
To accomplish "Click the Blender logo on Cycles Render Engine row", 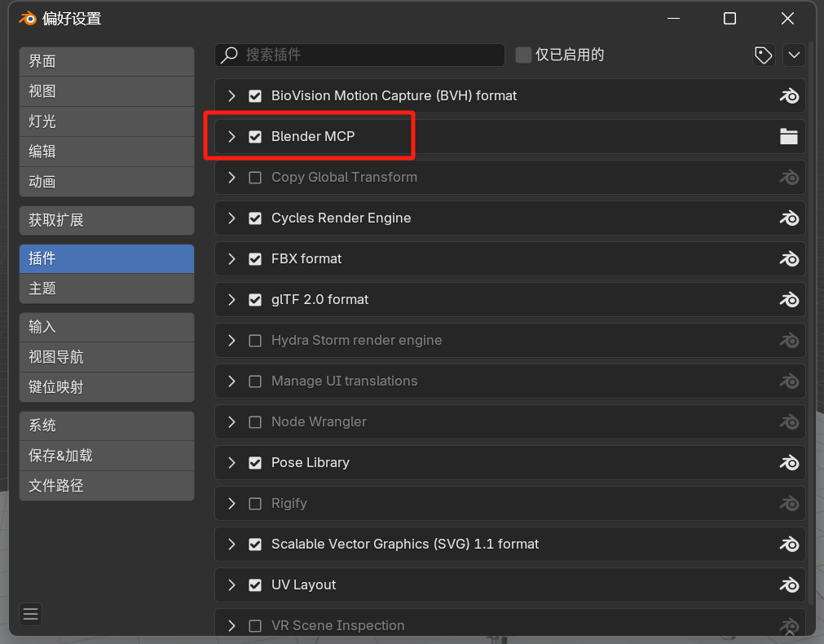I will [x=788, y=218].
